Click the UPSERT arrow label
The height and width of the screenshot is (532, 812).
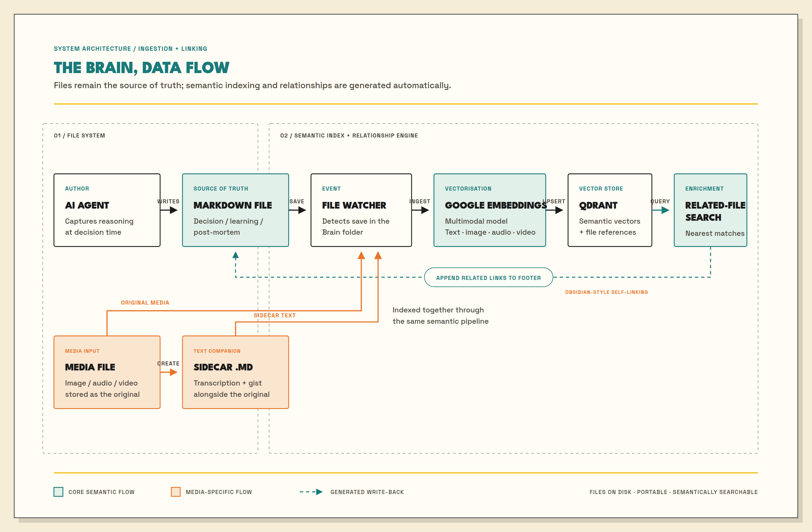(x=554, y=201)
